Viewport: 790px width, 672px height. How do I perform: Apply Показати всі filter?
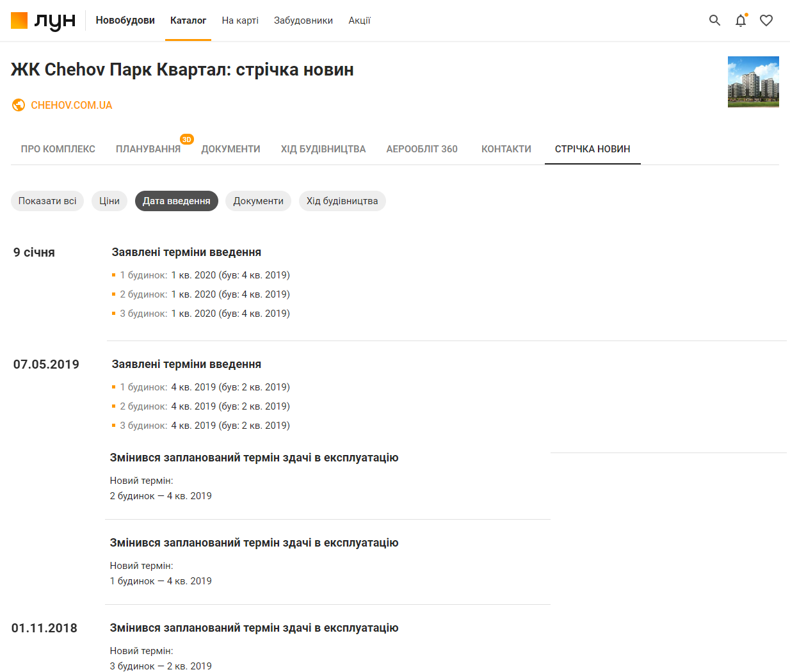(x=47, y=201)
